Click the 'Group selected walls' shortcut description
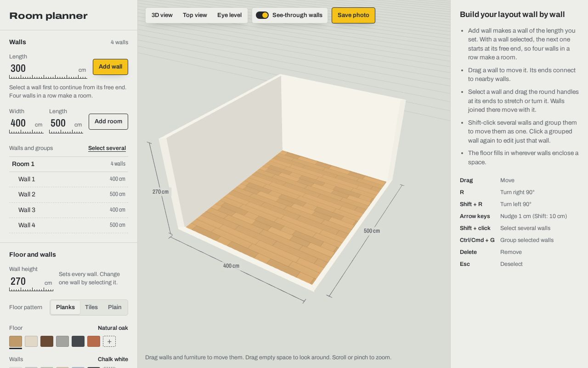The width and height of the screenshot is (588, 368). (527, 240)
